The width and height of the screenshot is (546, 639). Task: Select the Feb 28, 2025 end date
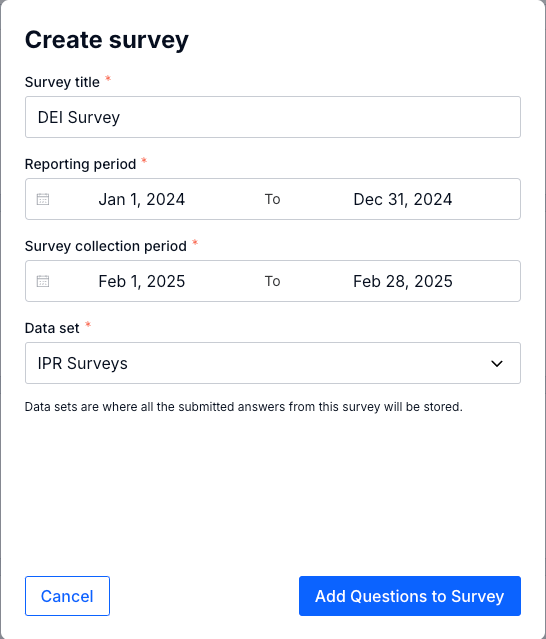(x=403, y=281)
